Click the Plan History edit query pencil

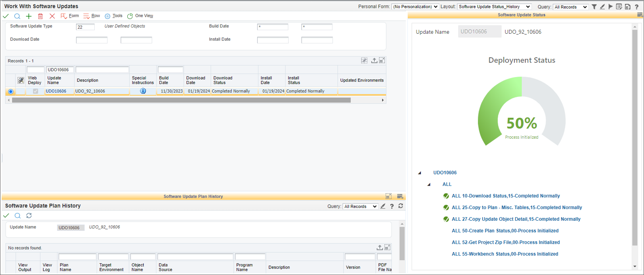(x=383, y=206)
